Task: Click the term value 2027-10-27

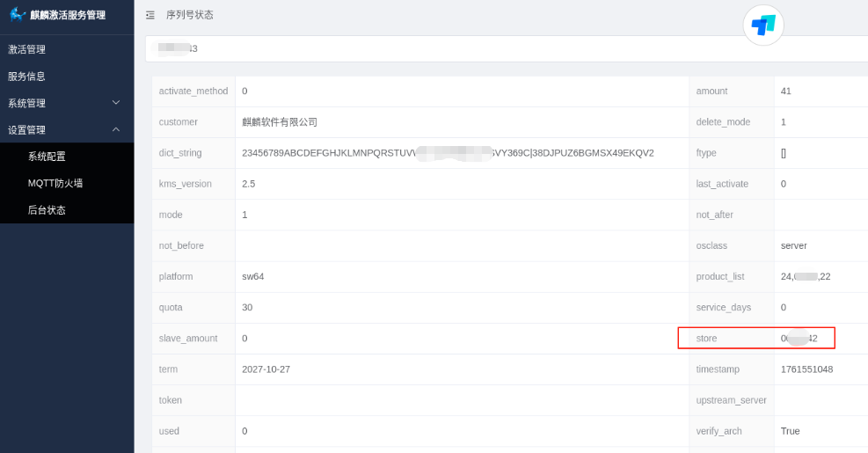Action: pyautogui.click(x=266, y=369)
